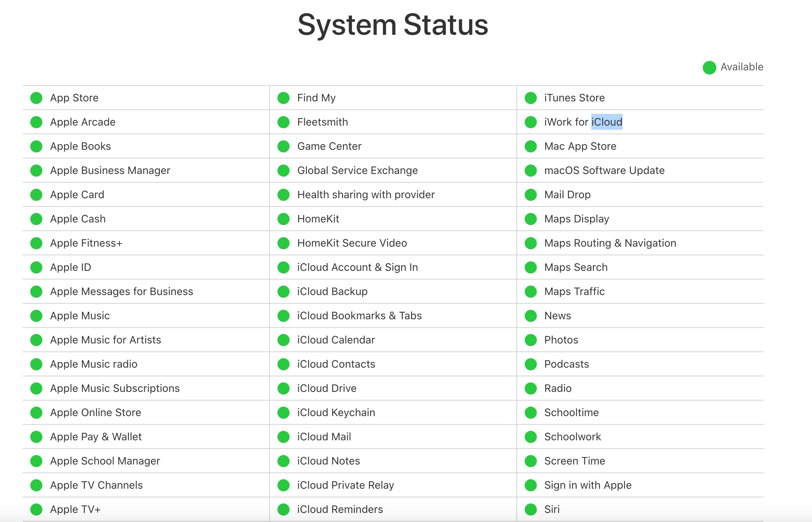Click the iCloud Reminders label

(340, 510)
